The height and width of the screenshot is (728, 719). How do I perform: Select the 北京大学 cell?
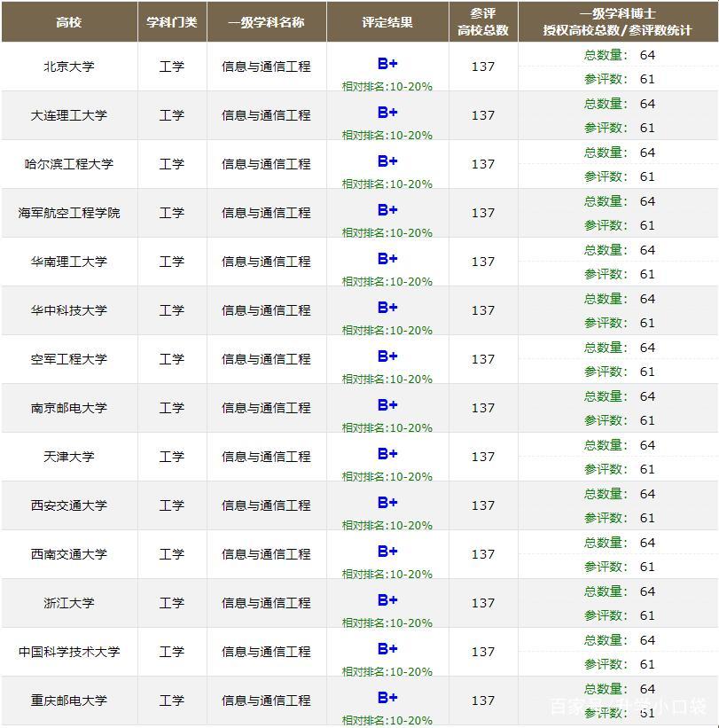68,67
